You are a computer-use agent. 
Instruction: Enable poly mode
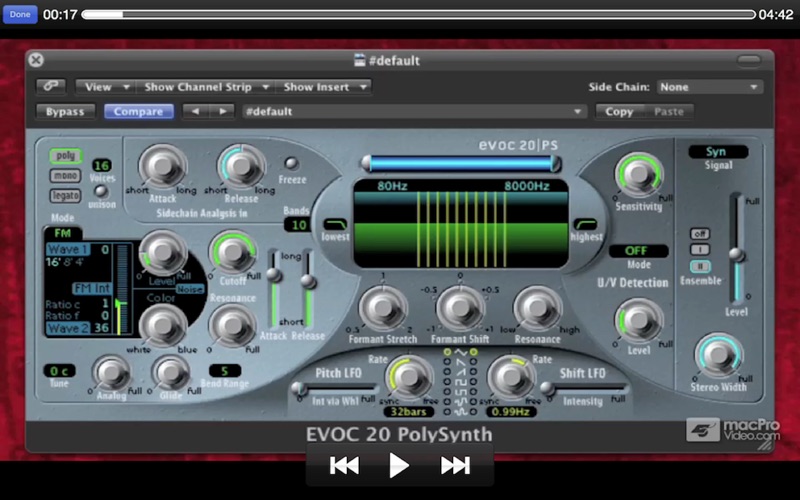click(x=65, y=156)
